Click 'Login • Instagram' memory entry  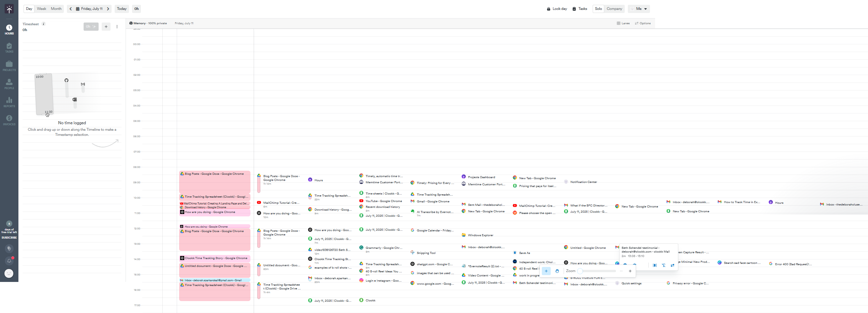pyautogui.click(x=381, y=280)
